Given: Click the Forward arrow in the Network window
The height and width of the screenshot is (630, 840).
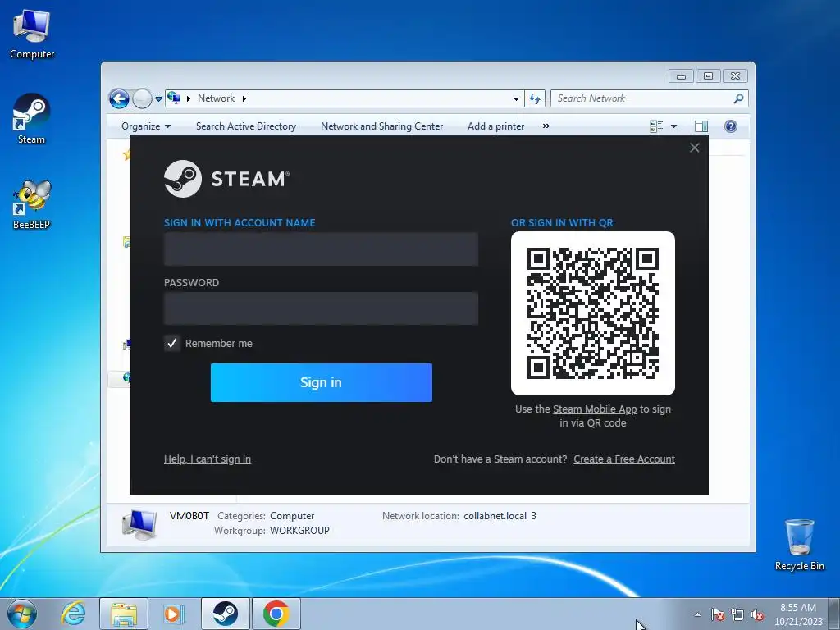Looking at the screenshot, I should [x=142, y=98].
